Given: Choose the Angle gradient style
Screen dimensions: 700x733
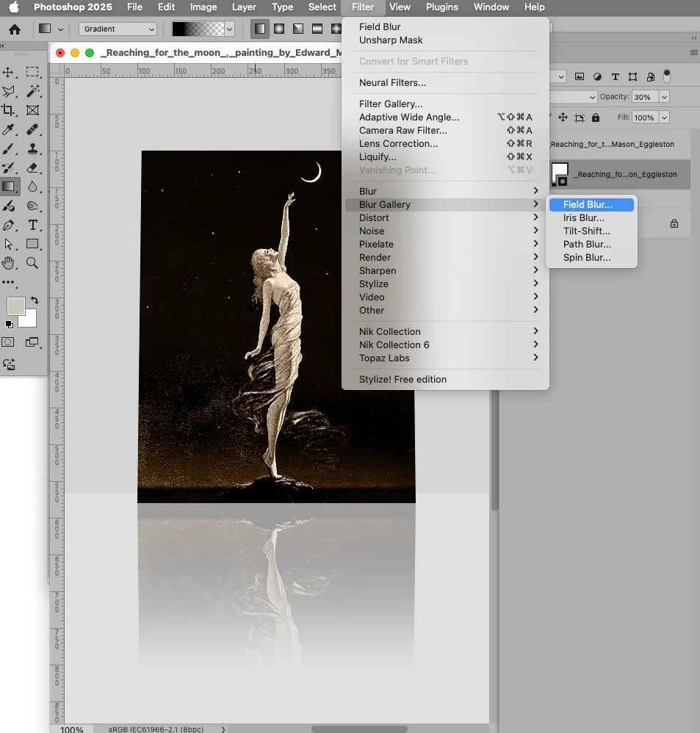Looking at the screenshot, I should tap(298, 29).
